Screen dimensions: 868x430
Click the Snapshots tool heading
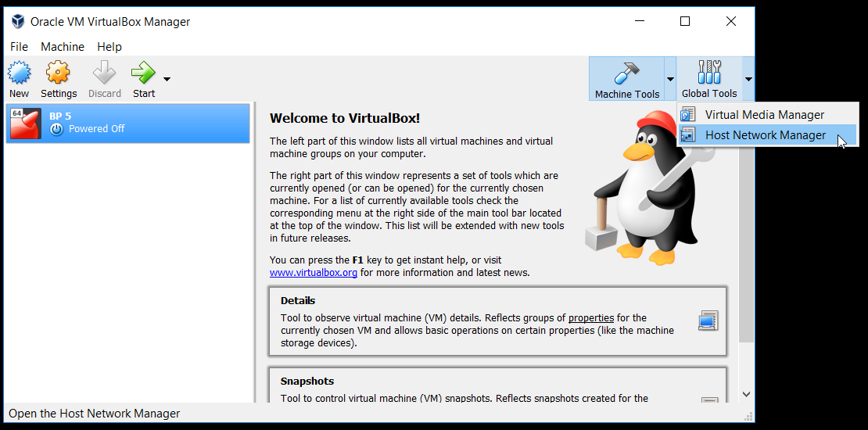click(307, 382)
